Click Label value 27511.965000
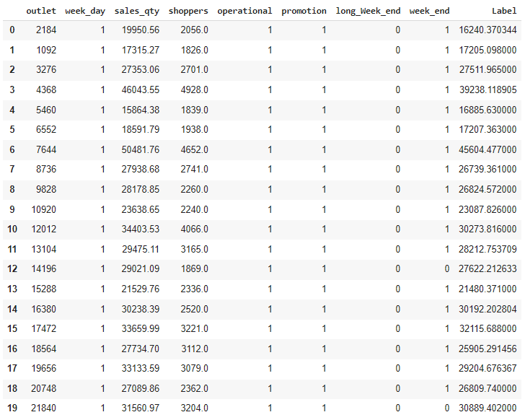 click(x=487, y=70)
